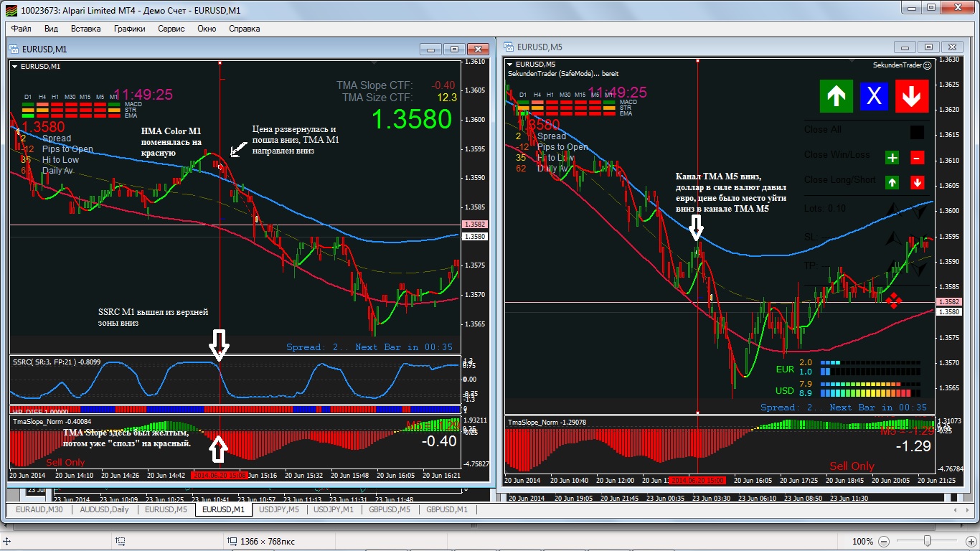
Task: Click the TMA Slope CTF -0.40 value
Action: tap(443, 85)
